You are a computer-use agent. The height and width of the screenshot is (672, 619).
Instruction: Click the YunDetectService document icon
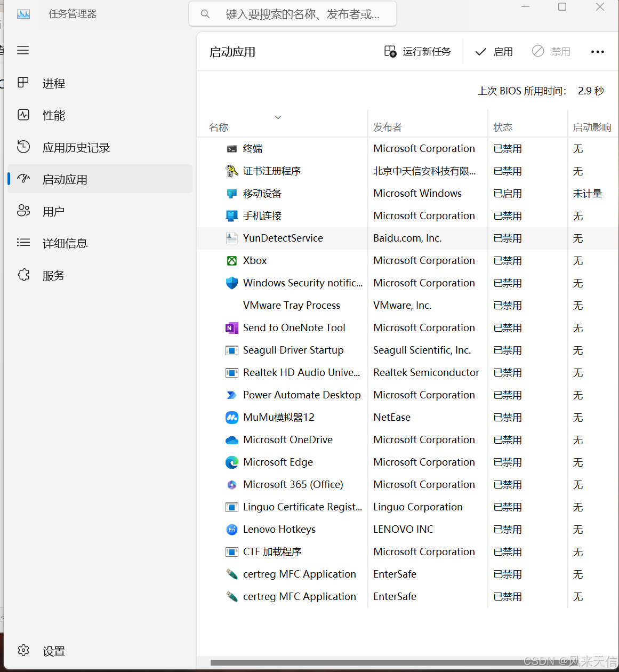tap(231, 238)
